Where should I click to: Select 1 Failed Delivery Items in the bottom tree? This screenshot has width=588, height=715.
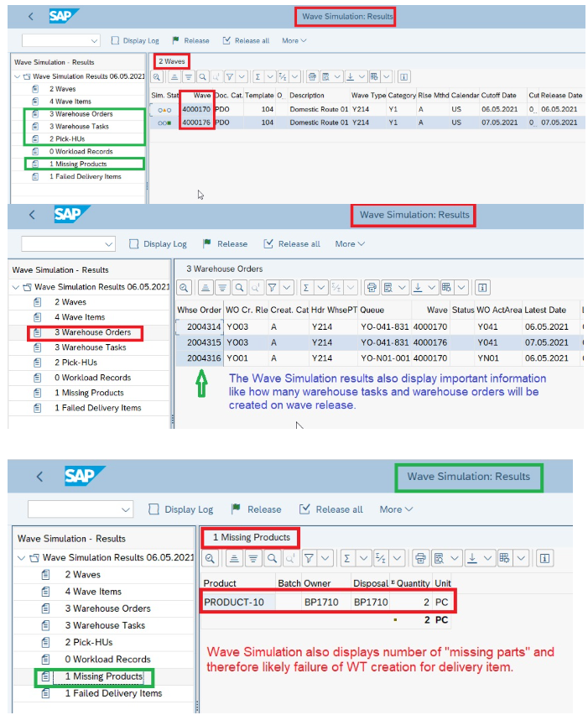(112, 693)
